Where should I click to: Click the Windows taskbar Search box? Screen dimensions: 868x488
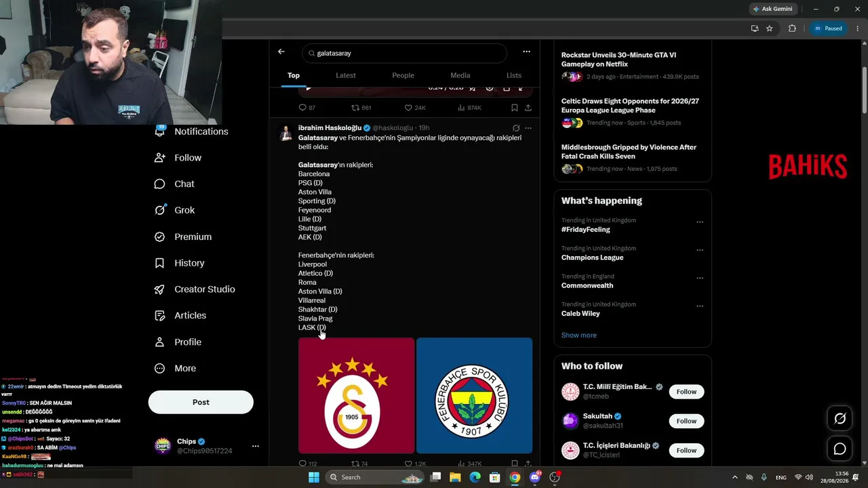pyautogui.click(x=376, y=477)
